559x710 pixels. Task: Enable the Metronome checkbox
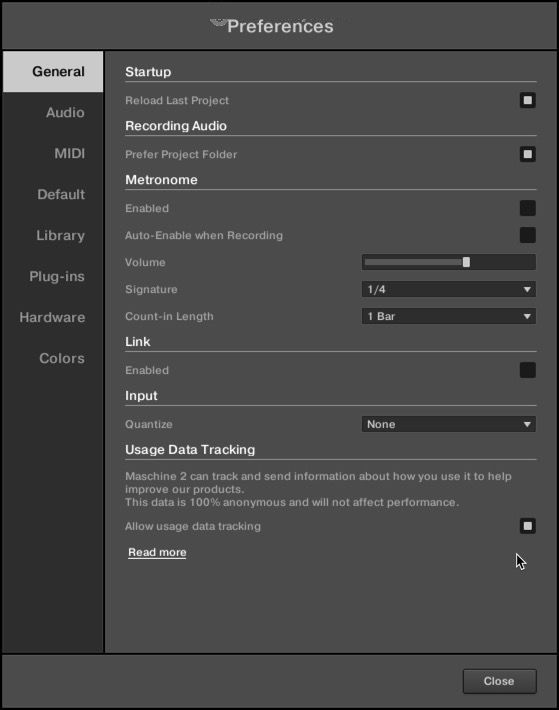tap(527, 208)
